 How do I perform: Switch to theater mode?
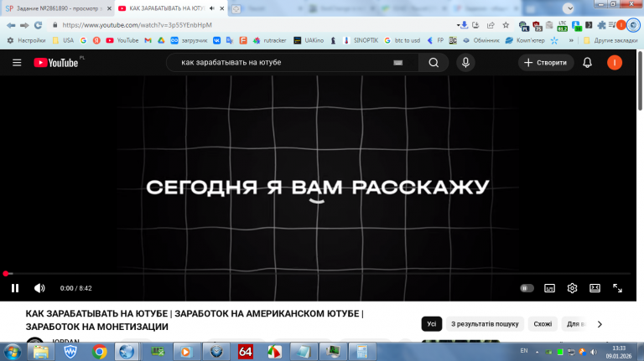point(595,288)
